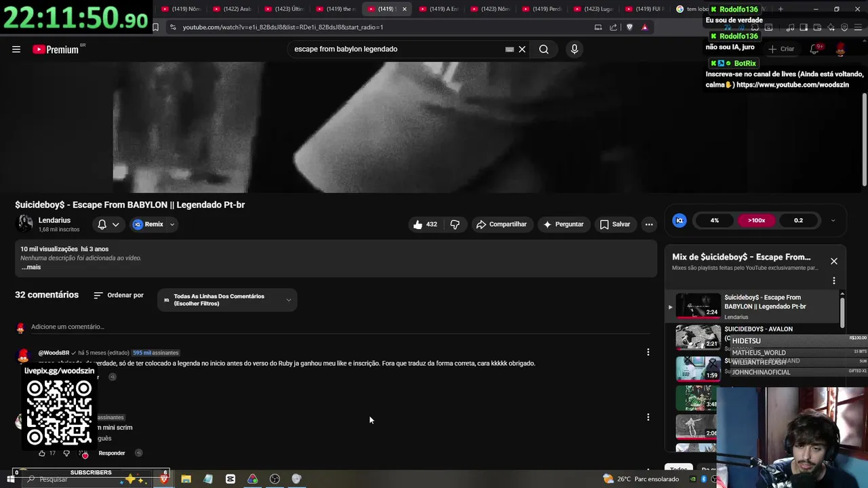Image resolution: width=868 pixels, height=488 pixels.
Task: Click the share icon in the address bar
Action: click(613, 27)
